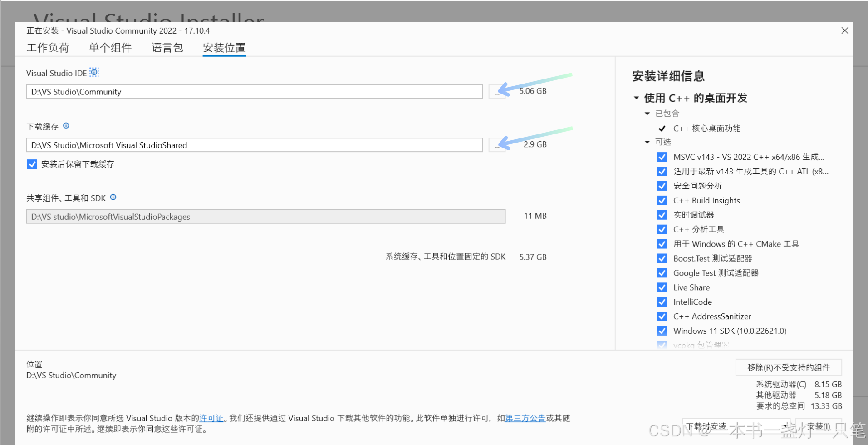Browse for download cache folder
The image size is (868, 445).
497,145
